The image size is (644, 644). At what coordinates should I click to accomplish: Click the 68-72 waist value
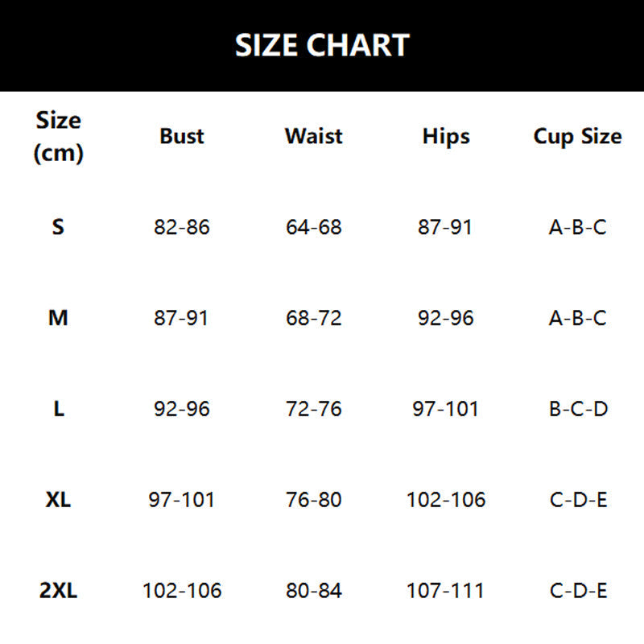click(313, 318)
